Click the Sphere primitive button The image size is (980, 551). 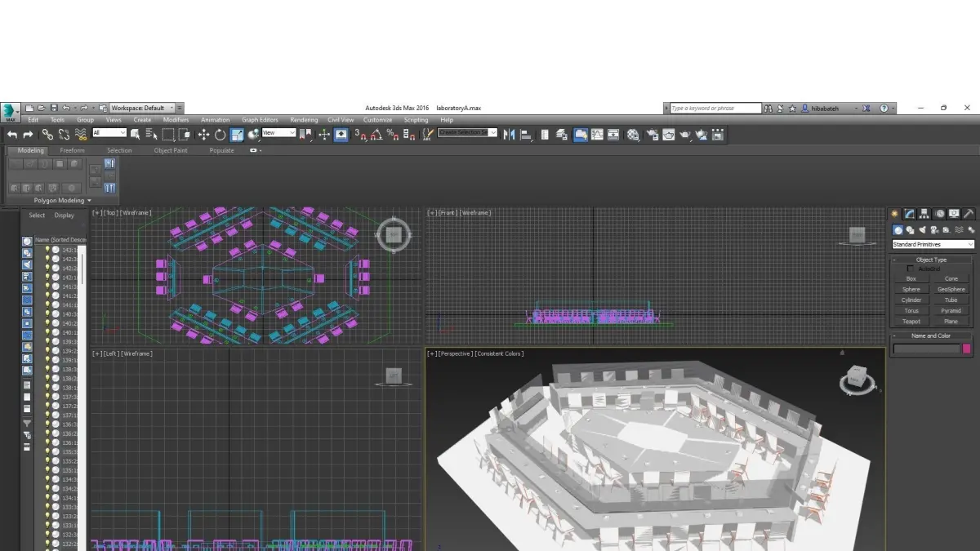(x=911, y=289)
